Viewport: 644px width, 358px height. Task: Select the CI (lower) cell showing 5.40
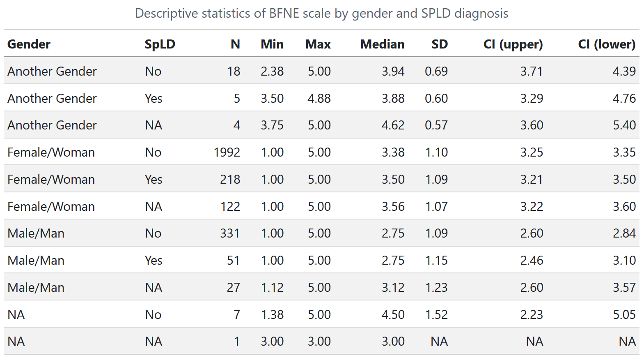[624, 125]
